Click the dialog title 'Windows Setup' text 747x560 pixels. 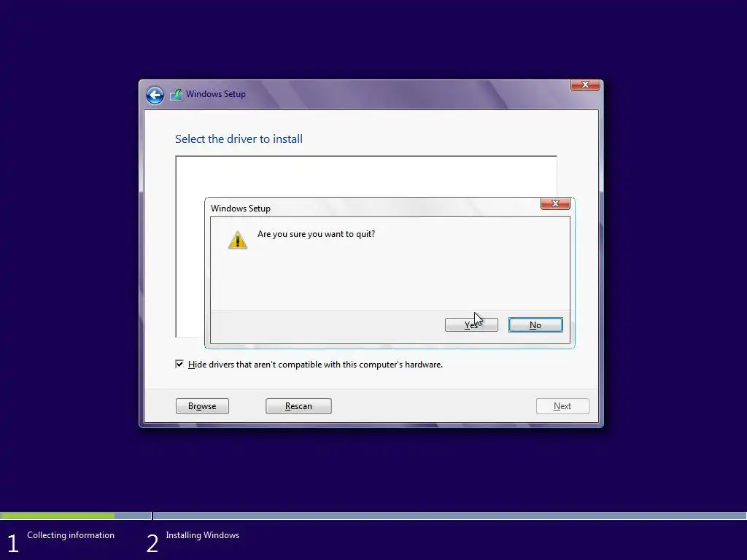[240, 209]
